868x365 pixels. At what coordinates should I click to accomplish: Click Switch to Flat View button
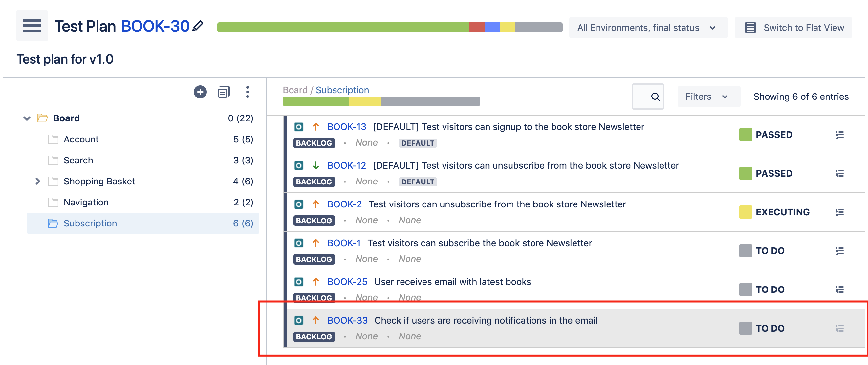[793, 28]
